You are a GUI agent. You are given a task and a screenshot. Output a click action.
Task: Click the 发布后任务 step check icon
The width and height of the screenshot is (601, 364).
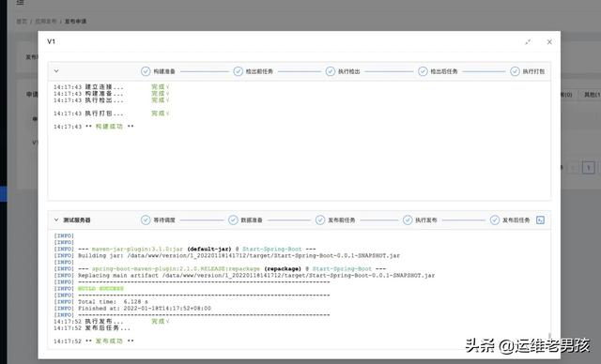495,220
